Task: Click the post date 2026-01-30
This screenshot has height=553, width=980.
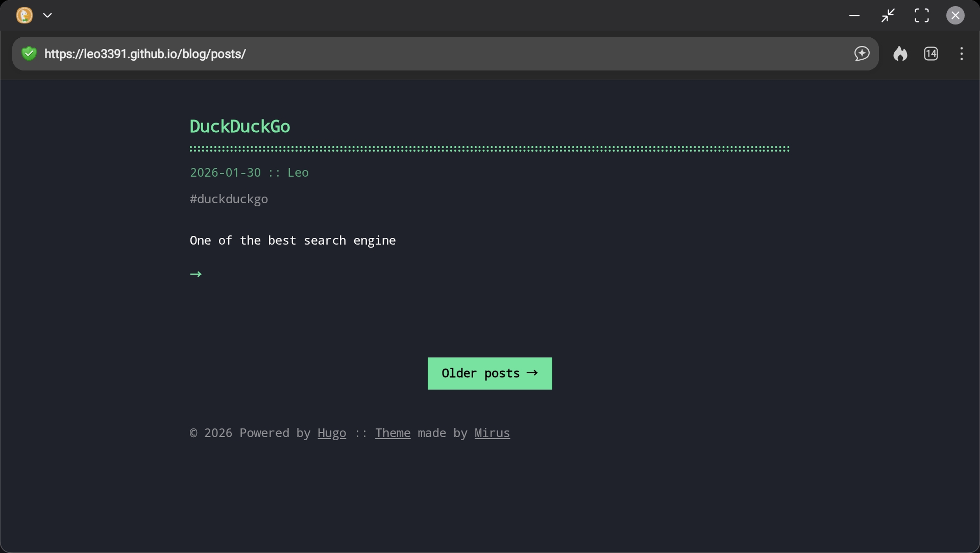Action: coord(225,173)
